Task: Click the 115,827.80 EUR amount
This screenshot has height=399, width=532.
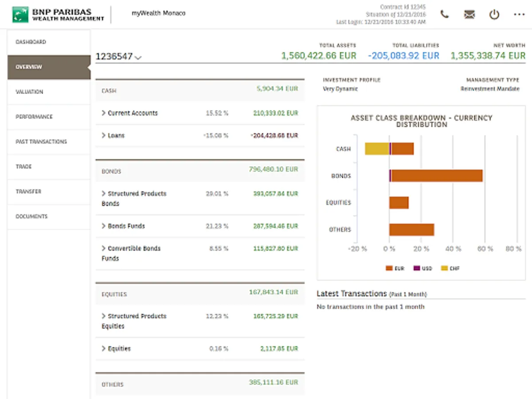Action: click(276, 249)
